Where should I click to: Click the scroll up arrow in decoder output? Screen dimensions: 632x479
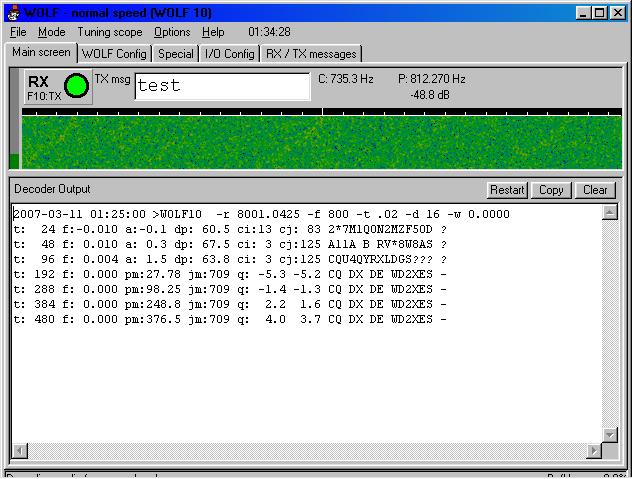[609, 212]
